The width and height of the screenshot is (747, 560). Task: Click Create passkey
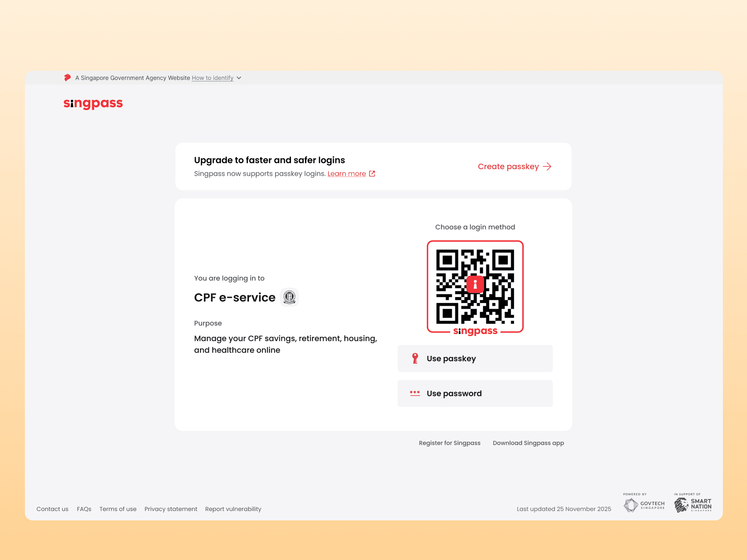pos(514,166)
